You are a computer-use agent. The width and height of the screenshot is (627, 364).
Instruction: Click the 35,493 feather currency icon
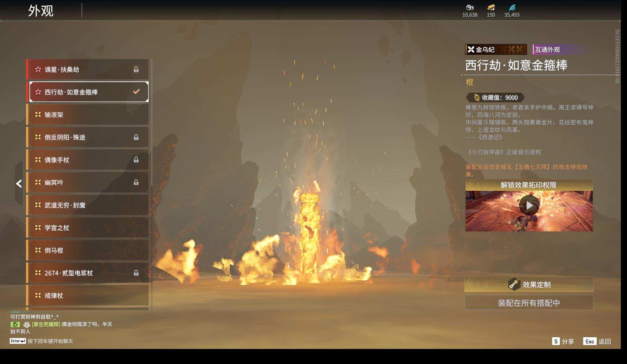pos(512,7)
